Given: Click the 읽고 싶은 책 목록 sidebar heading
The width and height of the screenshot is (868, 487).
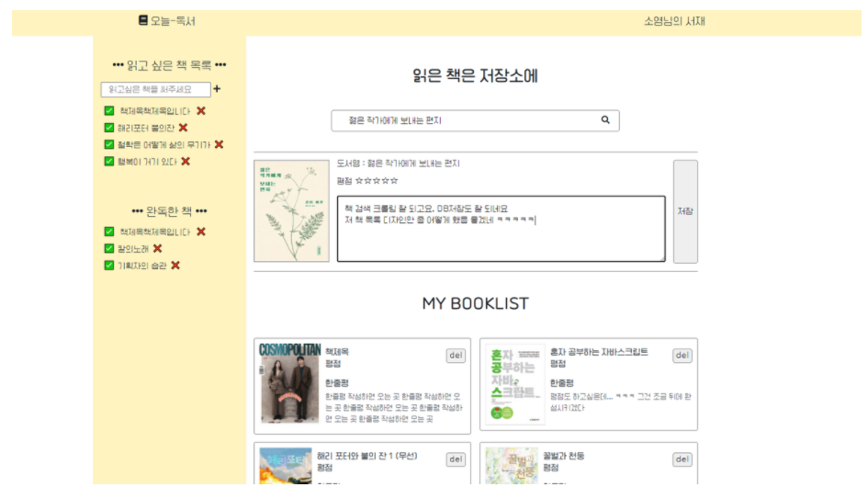Looking at the screenshot, I should pyautogui.click(x=169, y=65).
